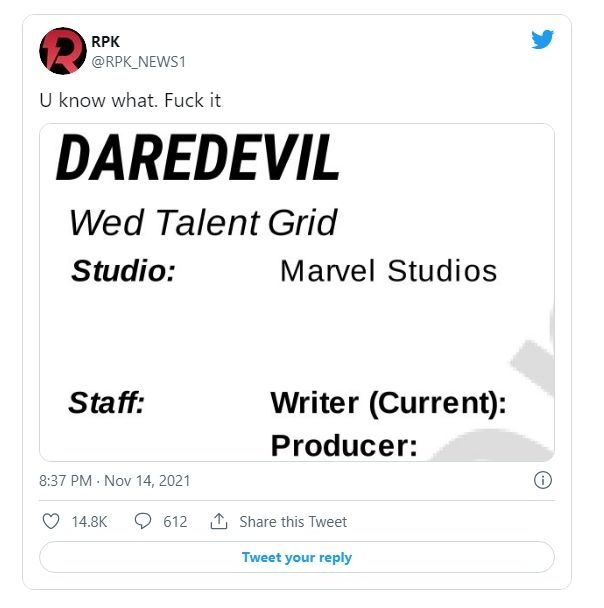Click "Marvel Studios" text in the image
Image resolution: width=604 pixels, height=608 pixels.
coord(388,270)
